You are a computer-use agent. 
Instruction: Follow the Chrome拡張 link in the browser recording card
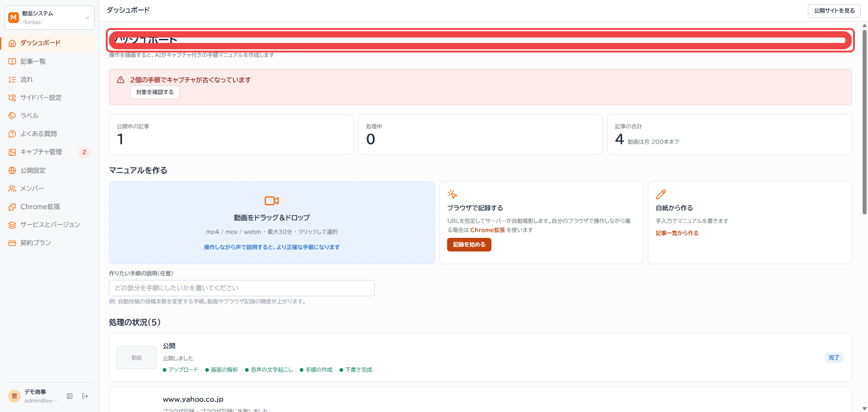pos(487,230)
